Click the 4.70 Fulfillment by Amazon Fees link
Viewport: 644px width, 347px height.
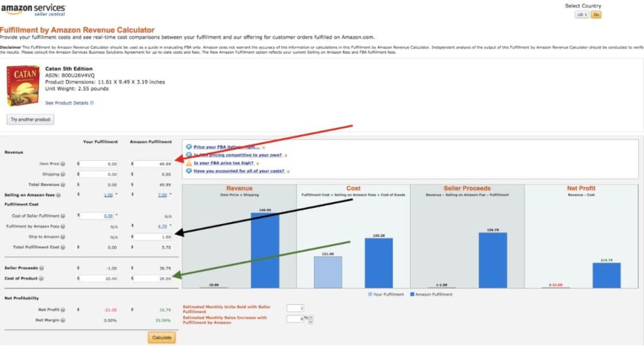pos(162,227)
